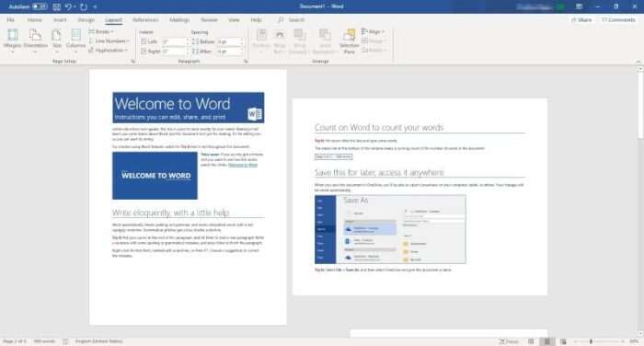Toggle the AutoSave switch
Viewport: 644px width, 346px height.
pos(40,6)
